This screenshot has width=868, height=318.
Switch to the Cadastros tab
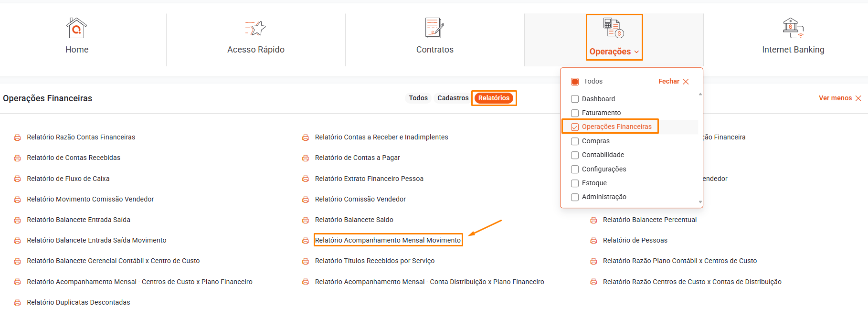[453, 98]
